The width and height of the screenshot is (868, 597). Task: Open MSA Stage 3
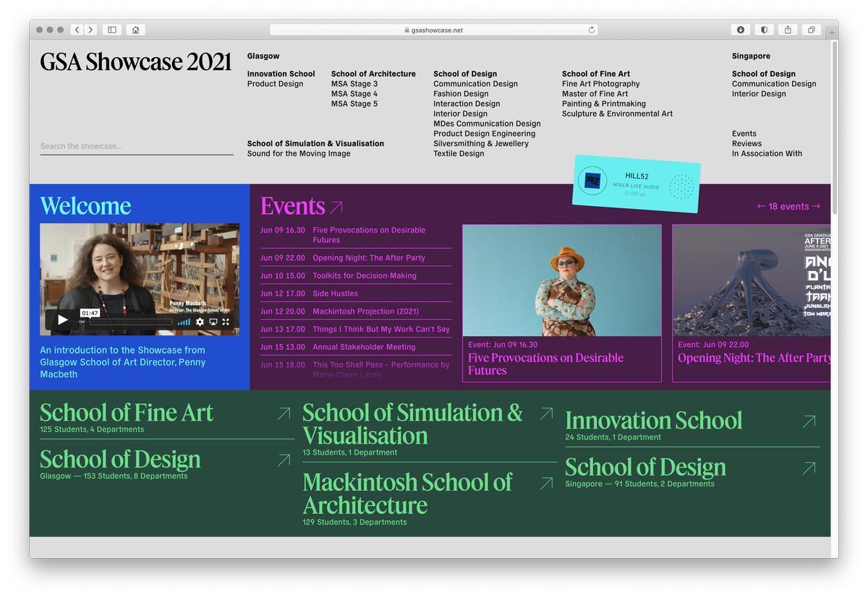(354, 84)
